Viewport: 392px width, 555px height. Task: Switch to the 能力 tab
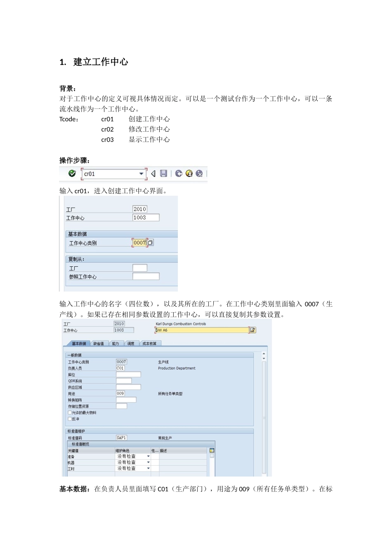(x=116, y=344)
